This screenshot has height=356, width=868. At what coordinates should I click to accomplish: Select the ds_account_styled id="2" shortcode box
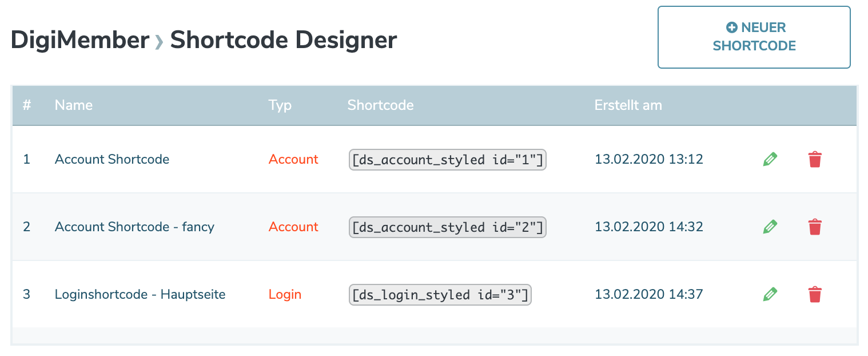coord(447,227)
